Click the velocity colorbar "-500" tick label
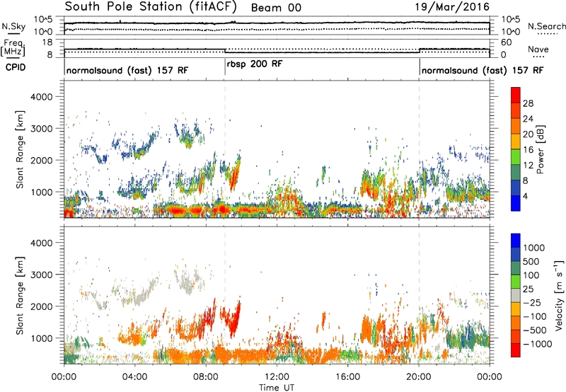This screenshot has height=392, width=566. [535, 330]
